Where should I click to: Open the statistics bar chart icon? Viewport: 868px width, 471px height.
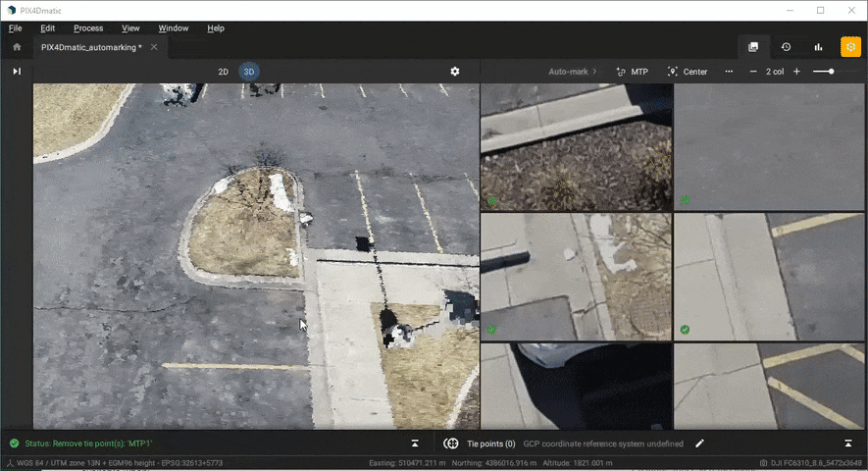tap(818, 47)
